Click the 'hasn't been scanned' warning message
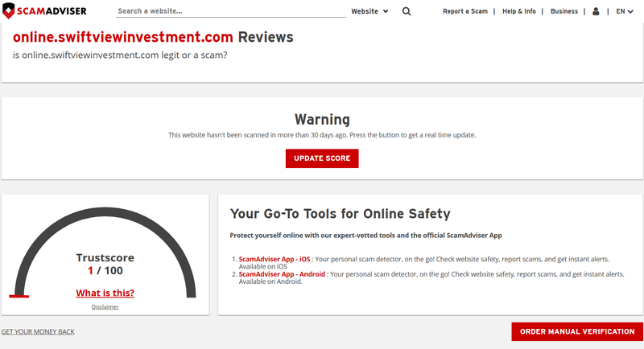The height and width of the screenshot is (349, 644). 322,135
